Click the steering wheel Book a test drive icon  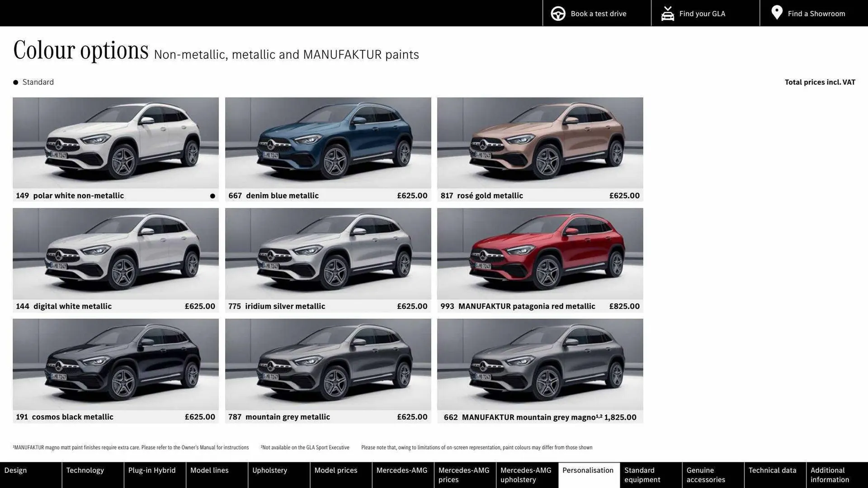point(558,13)
